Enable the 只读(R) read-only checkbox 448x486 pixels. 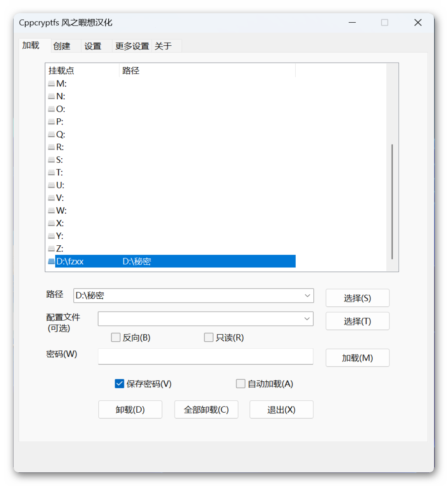pyautogui.click(x=209, y=337)
